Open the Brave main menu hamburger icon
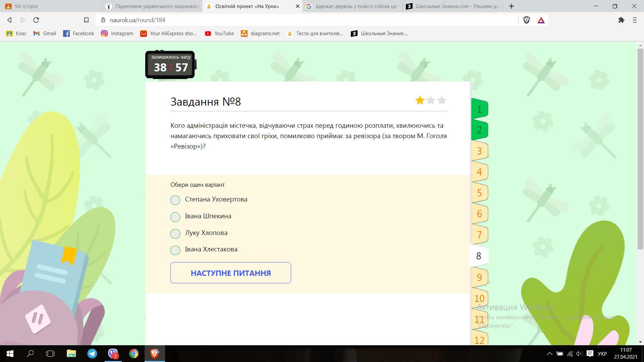Screen dimensions: 644x362 tap(635, 20)
